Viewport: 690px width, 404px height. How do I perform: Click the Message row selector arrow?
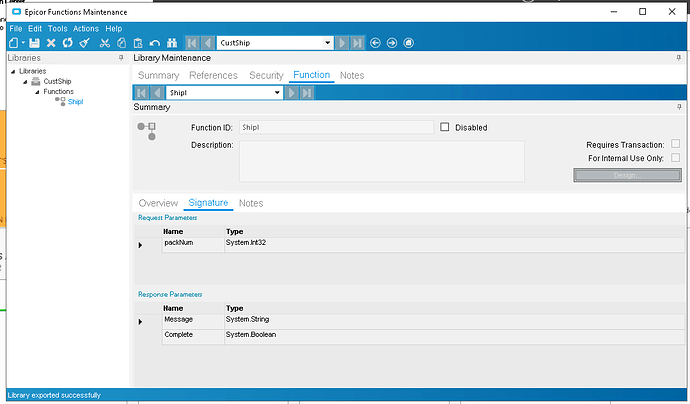[x=140, y=322]
